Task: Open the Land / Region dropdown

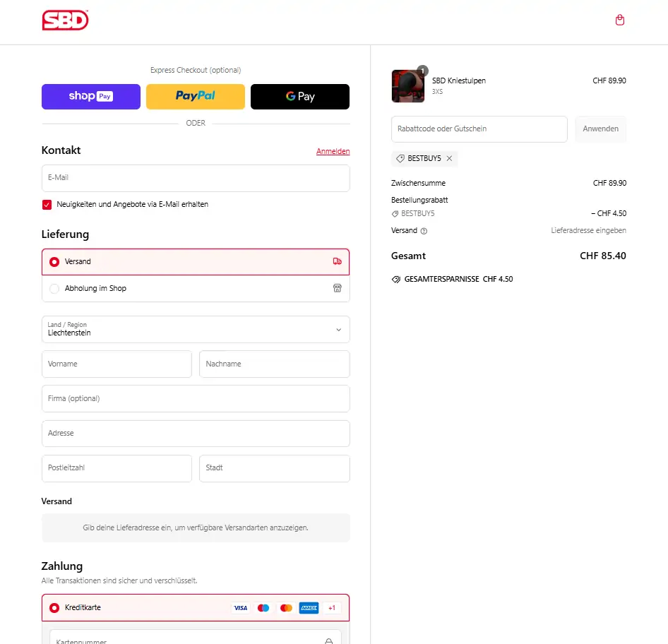Action: (196, 330)
